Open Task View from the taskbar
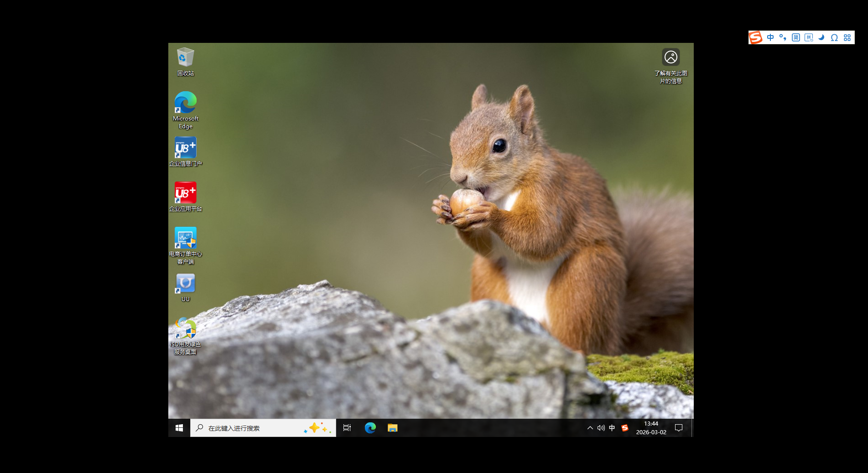The height and width of the screenshot is (473, 868). (347, 428)
